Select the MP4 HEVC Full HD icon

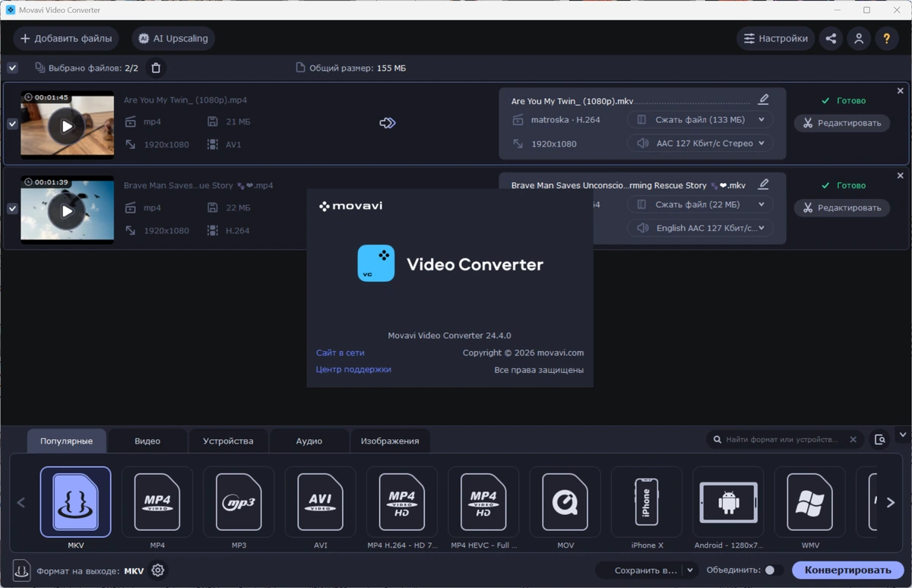(483, 502)
